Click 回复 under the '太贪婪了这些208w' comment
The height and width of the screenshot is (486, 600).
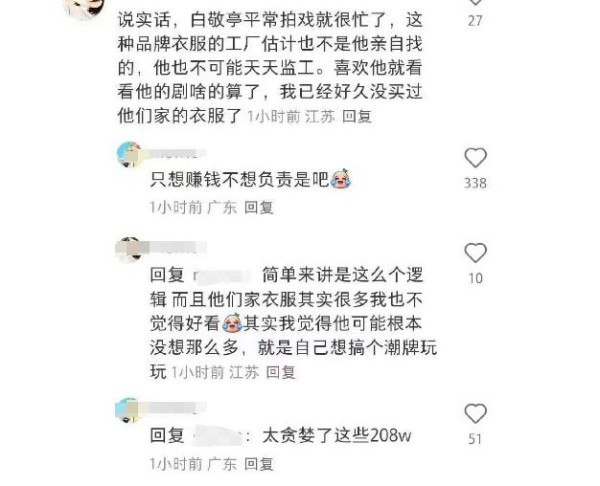pos(259,464)
